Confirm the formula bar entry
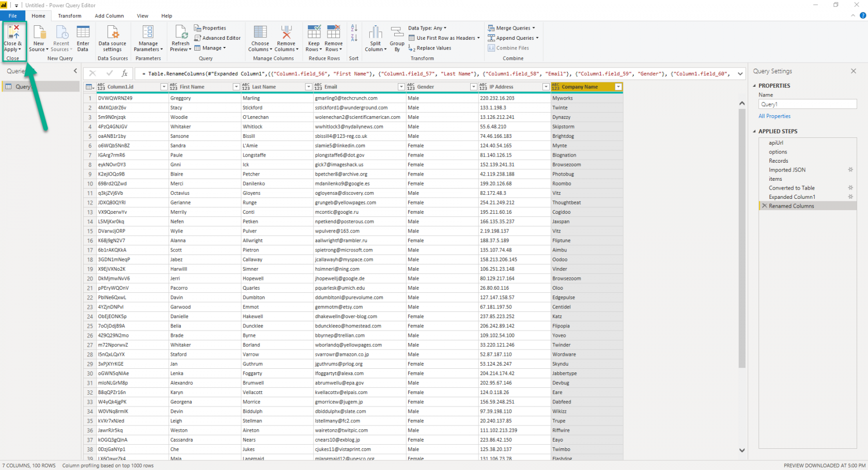Image resolution: width=868 pixels, height=470 pixels. pyautogui.click(x=109, y=73)
